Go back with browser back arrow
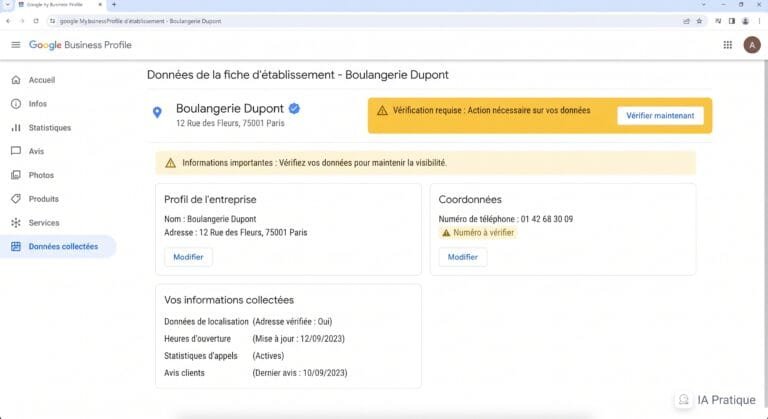768x419 pixels. pyautogui.click(x=8, y=21)
